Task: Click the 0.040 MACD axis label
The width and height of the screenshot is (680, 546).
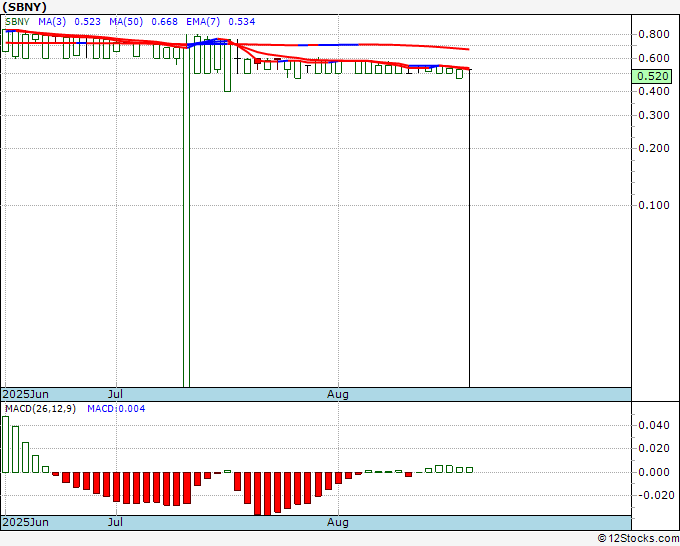Action: point(654,425)
